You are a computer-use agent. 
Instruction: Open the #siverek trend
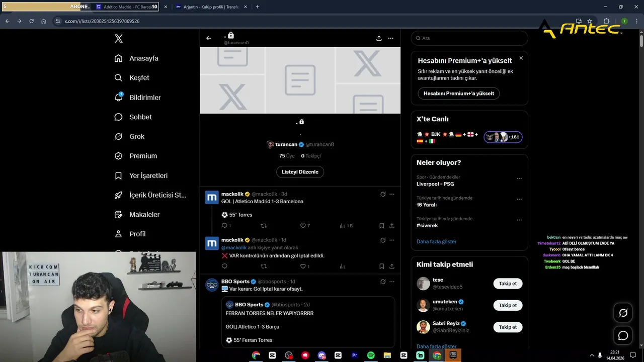coord(427,226)
